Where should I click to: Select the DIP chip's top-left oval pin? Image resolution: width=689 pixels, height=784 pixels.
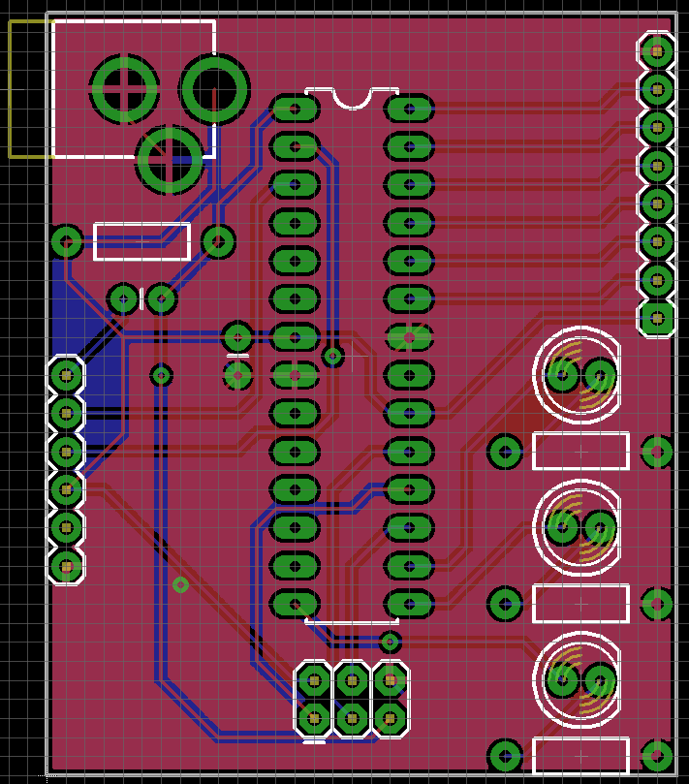(x=295, y=109)
